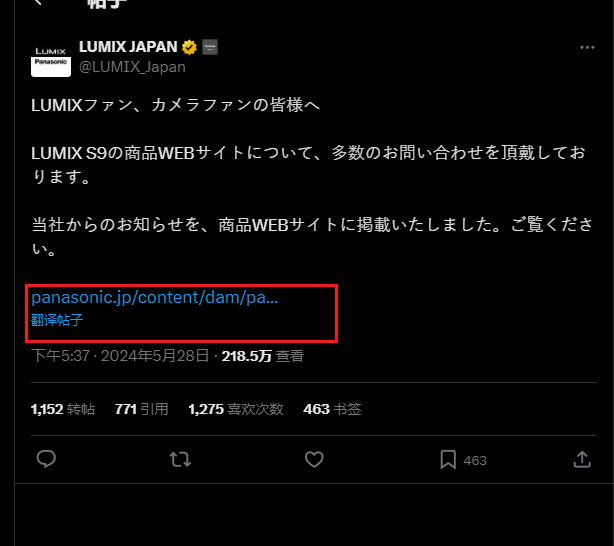614x546 pixels.
Task: View the 771 引用 quotes list
Action: tap(142, 409)
